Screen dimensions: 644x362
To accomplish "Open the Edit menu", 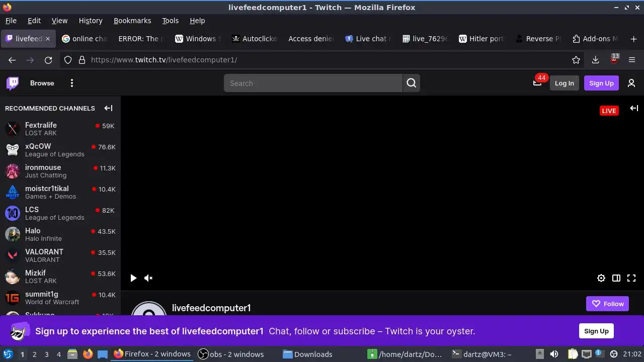I will 34,21.
